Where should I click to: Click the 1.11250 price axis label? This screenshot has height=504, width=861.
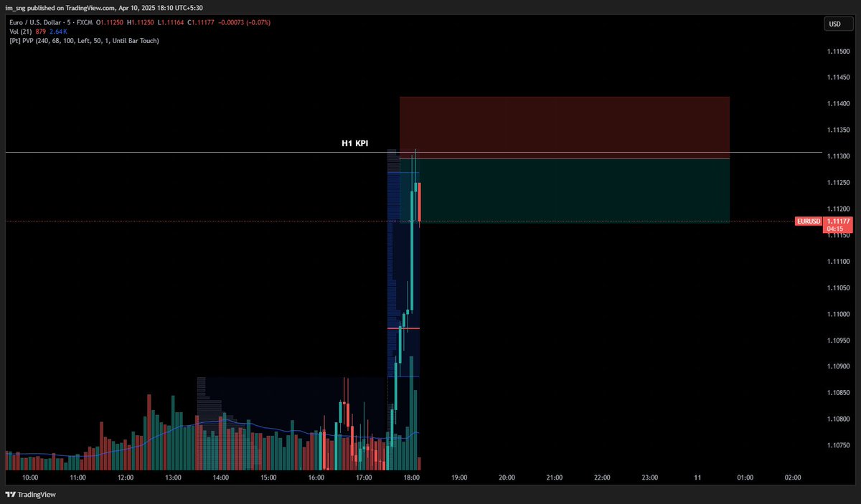[839, 183]
